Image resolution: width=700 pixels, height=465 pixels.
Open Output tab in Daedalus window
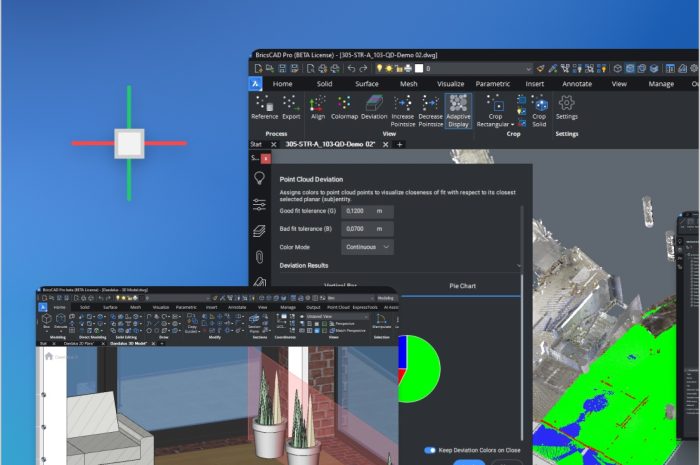(313, 307)
